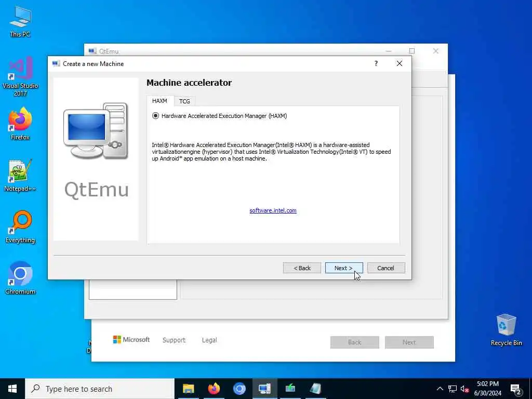Click the last taskbar app icon
Image resolution: width=532 pixels, height=399 pixels.
point(315,389)
